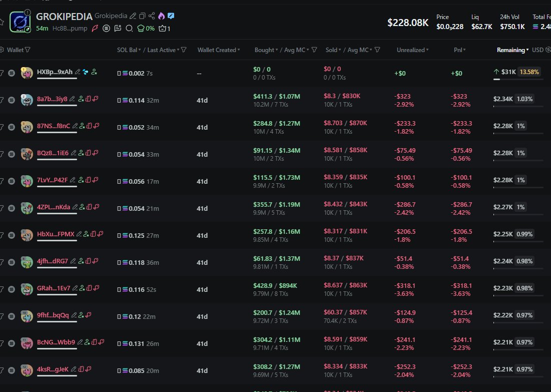Copy the token name via copy icon

tap(142, 16)
